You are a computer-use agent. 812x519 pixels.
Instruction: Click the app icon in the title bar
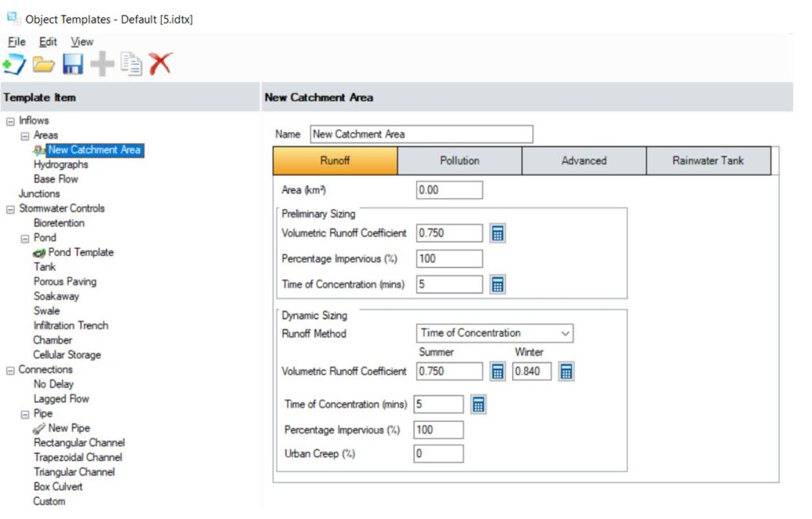point(13,19)
